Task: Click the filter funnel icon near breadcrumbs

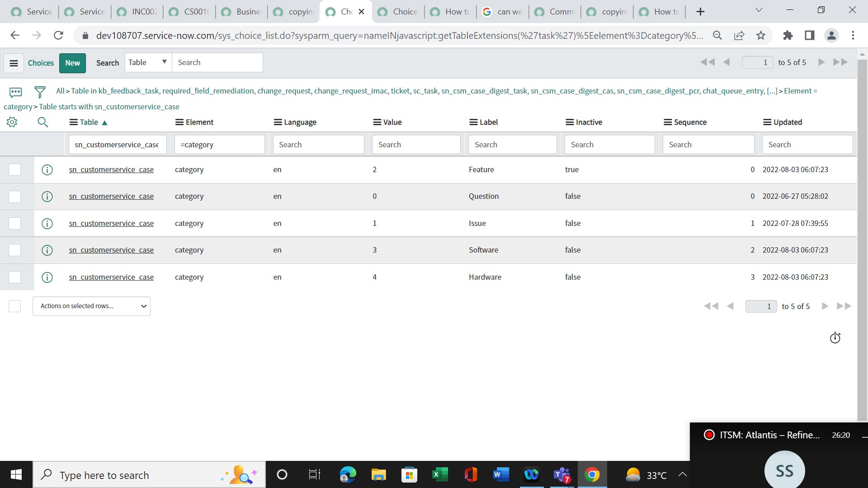Action: click(x=40, y=92)
